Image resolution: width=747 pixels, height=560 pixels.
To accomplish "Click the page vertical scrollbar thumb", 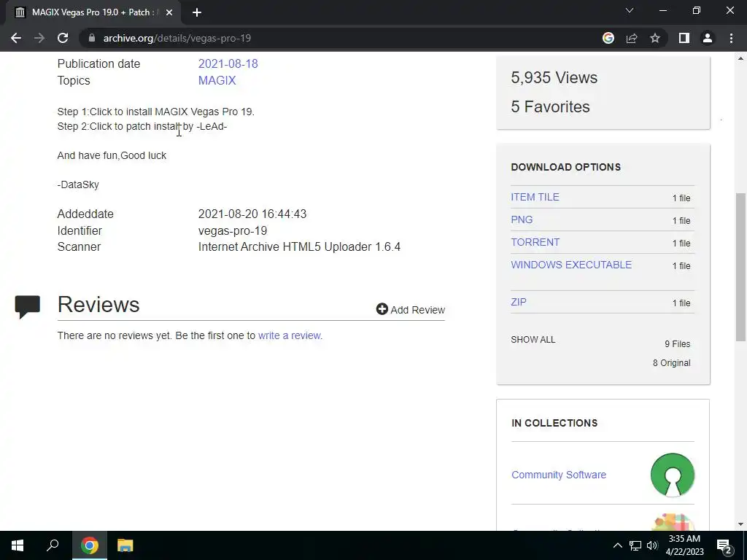I will tap(740, 267).
